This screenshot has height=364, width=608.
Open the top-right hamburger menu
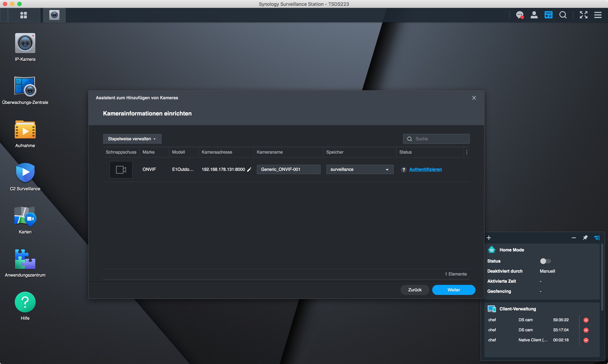[598, 15]
